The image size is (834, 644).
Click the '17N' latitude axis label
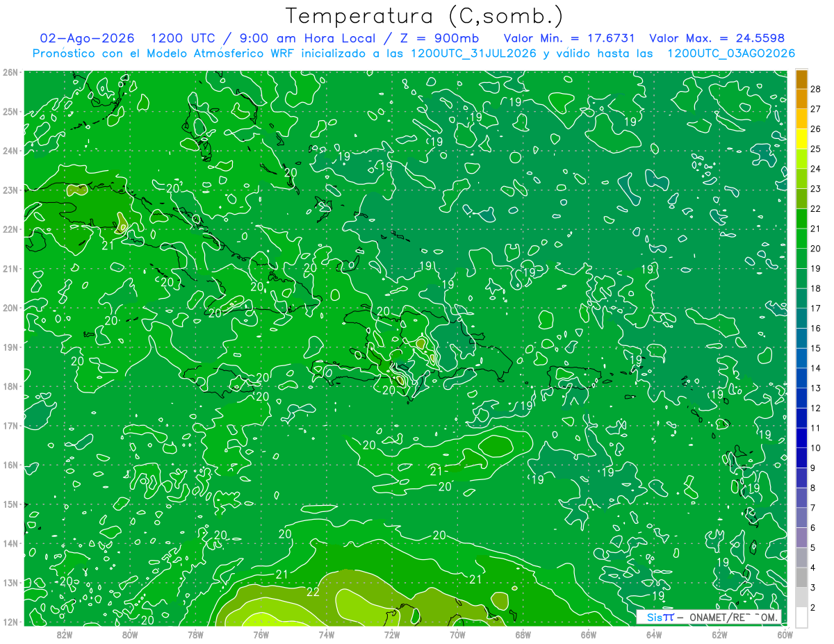click(x=10, y=426)
